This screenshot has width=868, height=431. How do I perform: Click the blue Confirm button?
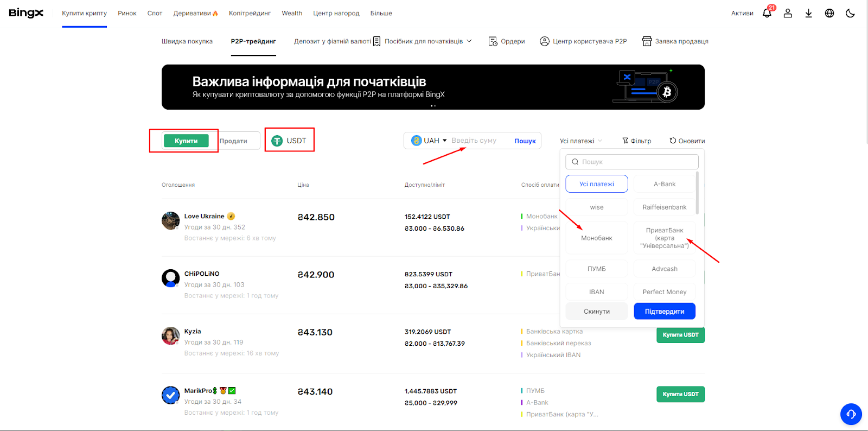665,311
